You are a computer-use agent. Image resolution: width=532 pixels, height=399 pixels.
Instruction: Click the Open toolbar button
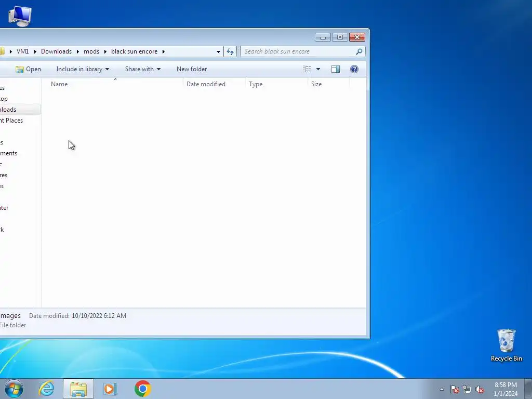[x=28, y=69]
